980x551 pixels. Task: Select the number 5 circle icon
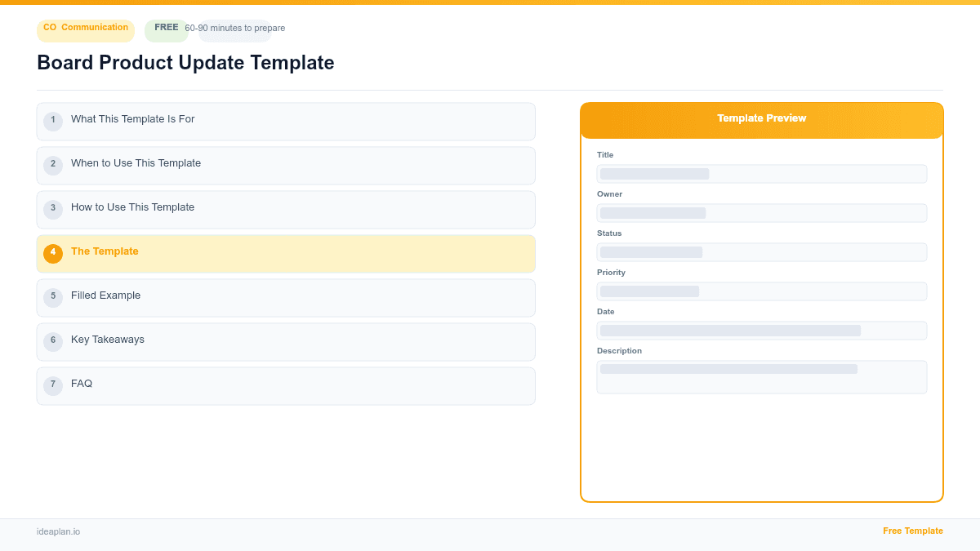pyautogui.click(x=53, y=297)
